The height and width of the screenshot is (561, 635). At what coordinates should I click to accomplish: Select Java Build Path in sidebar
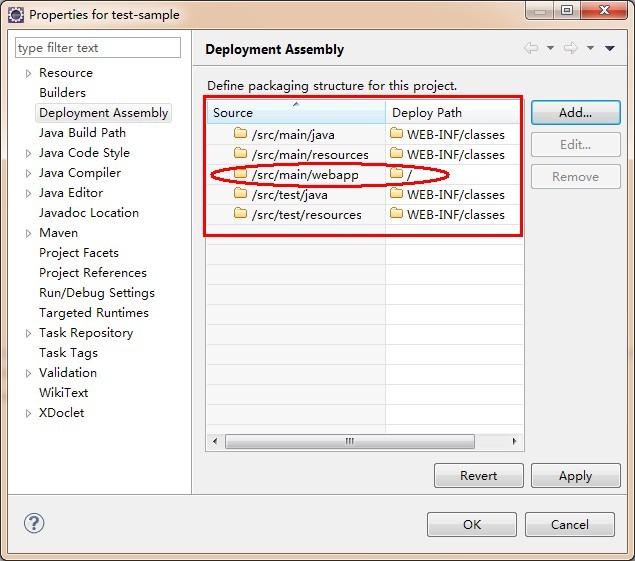click(x=82, y=133)
